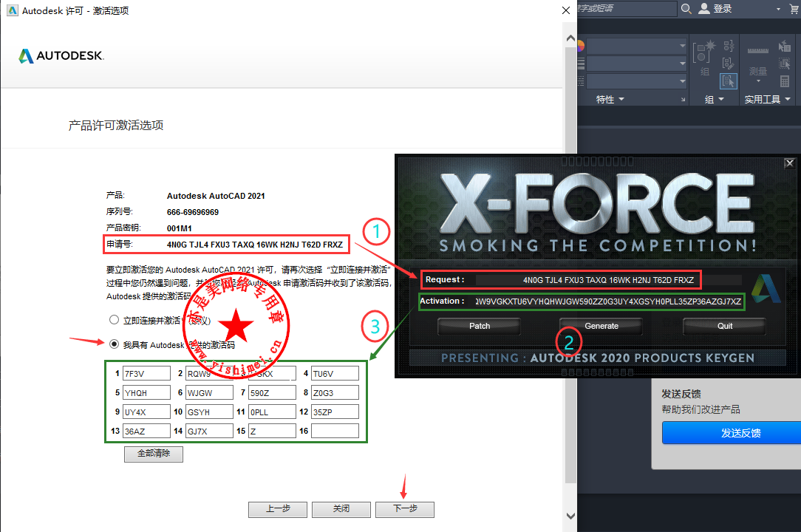Click the 关闭 button in the activation dialog

[x=341, y=510]
